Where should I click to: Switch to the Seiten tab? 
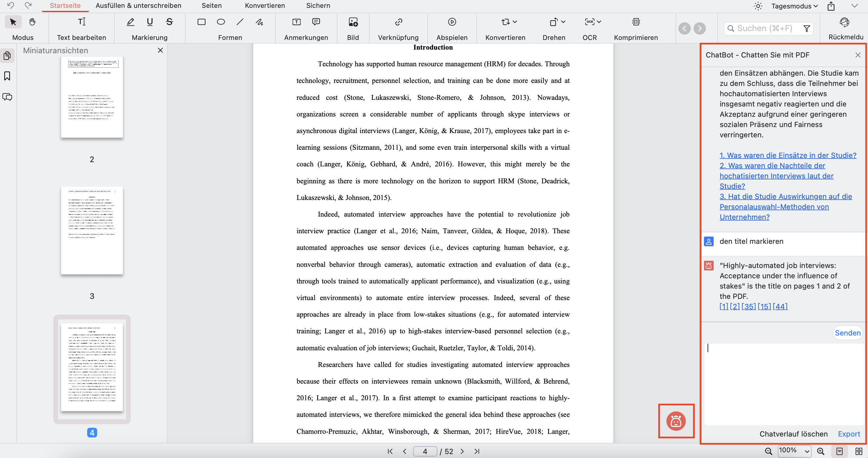[x=211, y=6]
